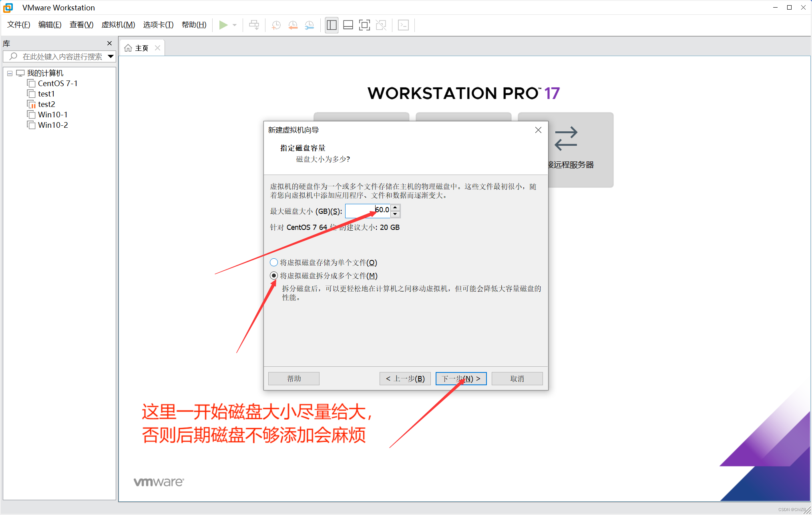
Task: Increase max disk size with up arrow
Action: [395, 207]
